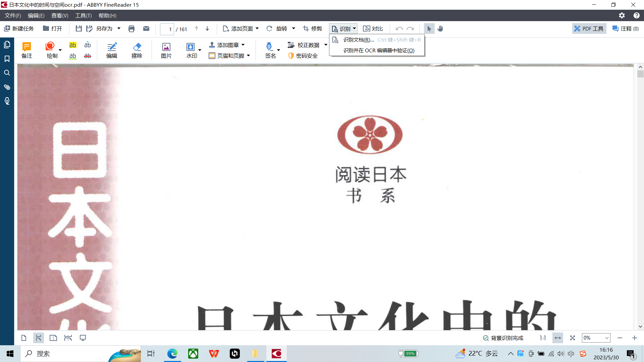Apply yellow highlight text tool
Viewport: 644px width, 362px height.
point(73,45)
